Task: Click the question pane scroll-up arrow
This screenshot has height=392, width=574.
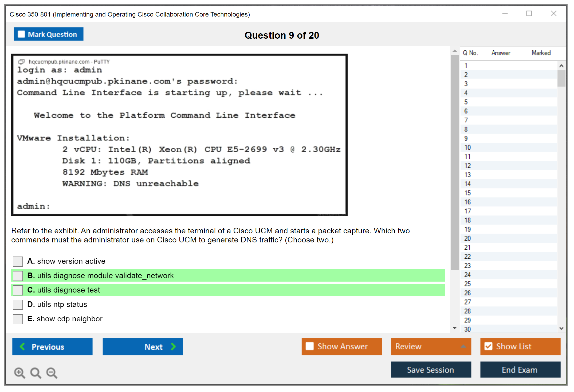Action: tap(454, 51)
